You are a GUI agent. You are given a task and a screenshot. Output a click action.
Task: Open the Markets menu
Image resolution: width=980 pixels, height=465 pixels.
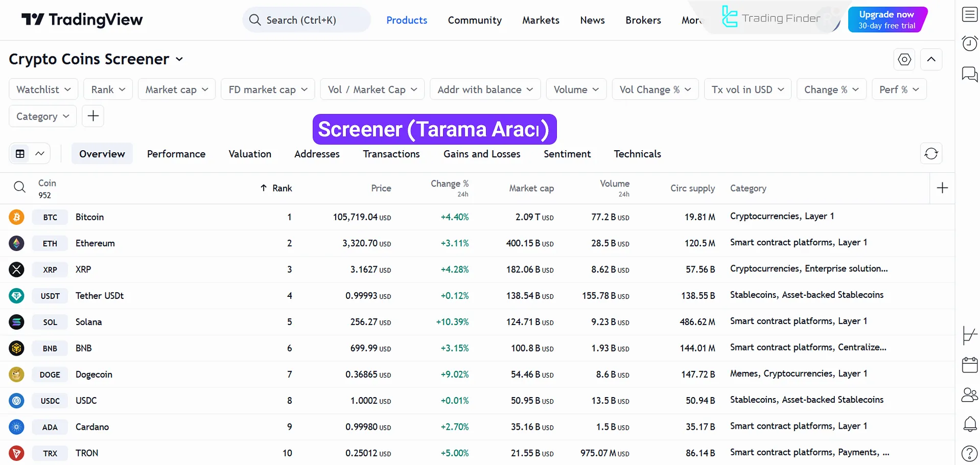540,20
